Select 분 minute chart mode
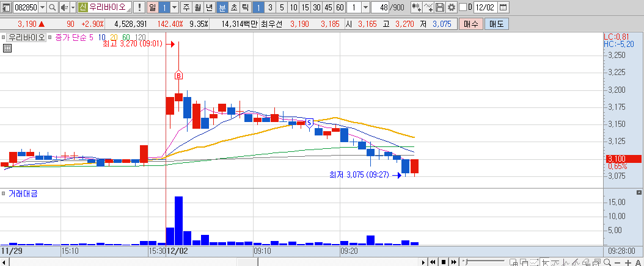 222,7
